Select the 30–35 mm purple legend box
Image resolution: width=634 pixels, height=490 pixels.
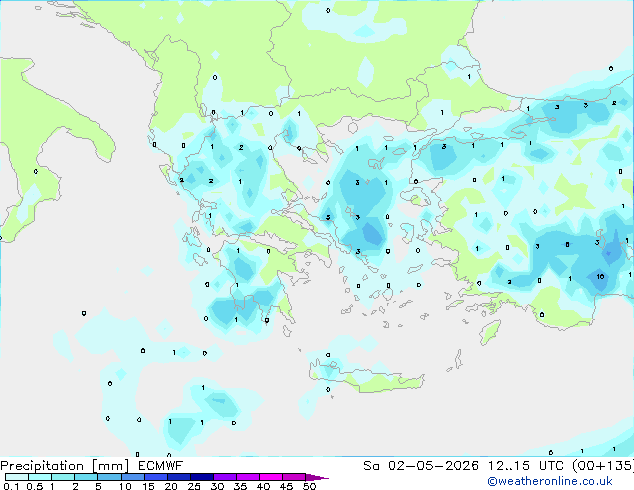point(225,477)
